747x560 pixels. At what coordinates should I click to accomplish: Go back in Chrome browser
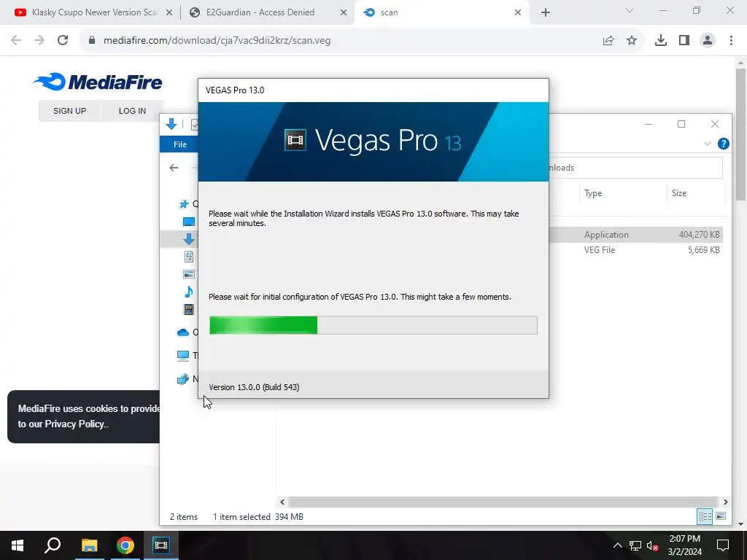[16, 41]
